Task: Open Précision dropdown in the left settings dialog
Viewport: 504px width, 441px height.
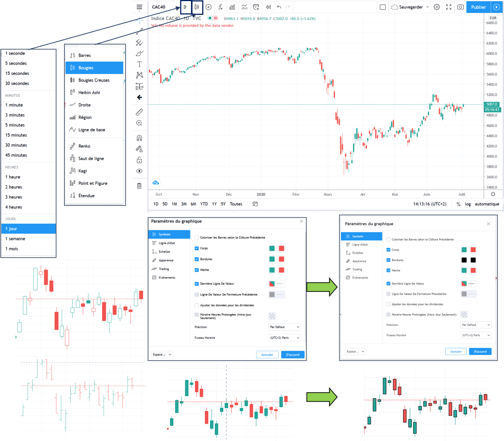Action: 285,327
